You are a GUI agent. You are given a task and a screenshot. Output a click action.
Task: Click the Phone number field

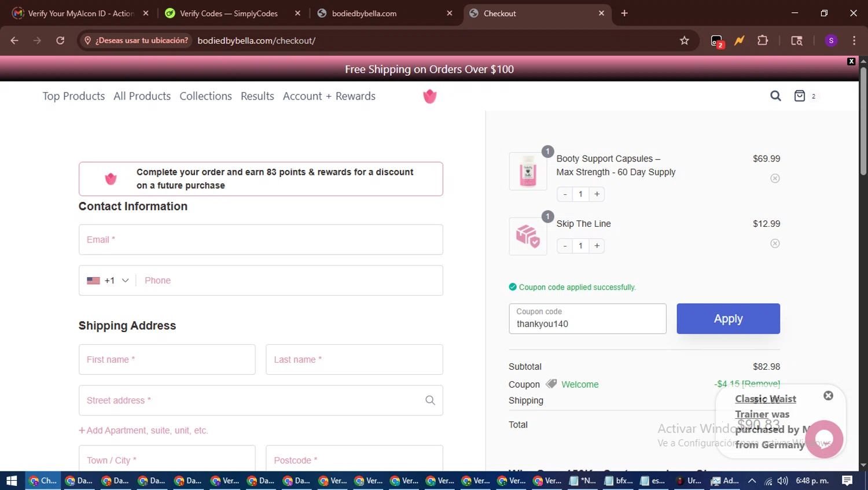click(289, 281)
